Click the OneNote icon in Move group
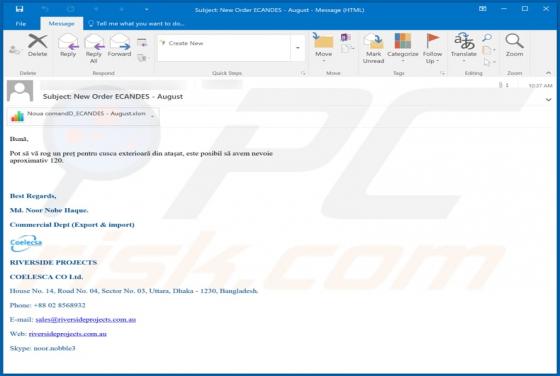The height and width of the screenshot is (376, 560). point(345,37)
